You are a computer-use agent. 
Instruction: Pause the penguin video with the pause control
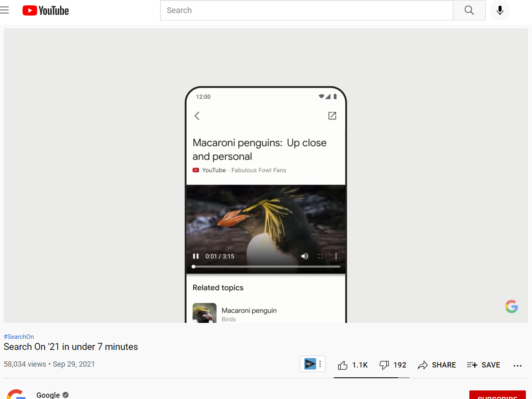coord(196,256)
